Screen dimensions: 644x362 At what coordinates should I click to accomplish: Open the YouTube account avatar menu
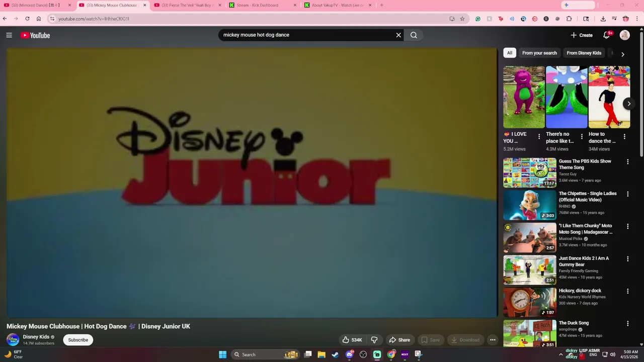pyautogui.click(x=625, y=35)
